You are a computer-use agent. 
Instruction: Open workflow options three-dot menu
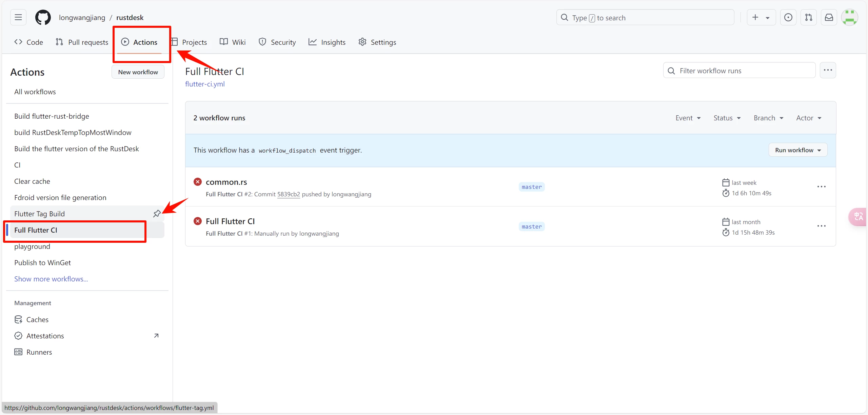(828, 70)
